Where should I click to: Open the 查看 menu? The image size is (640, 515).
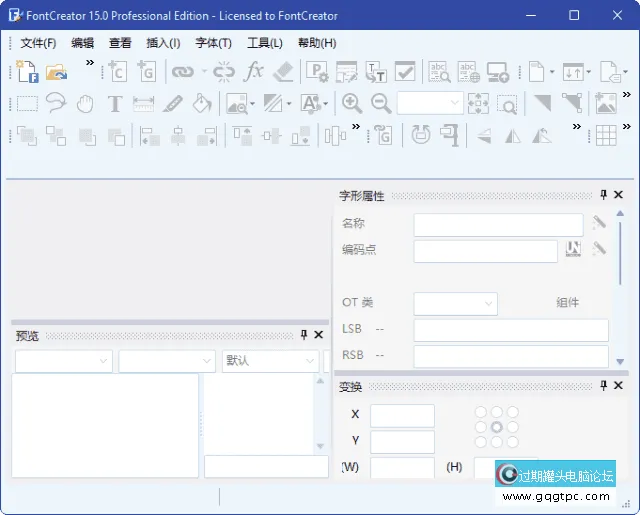[120, 43]
